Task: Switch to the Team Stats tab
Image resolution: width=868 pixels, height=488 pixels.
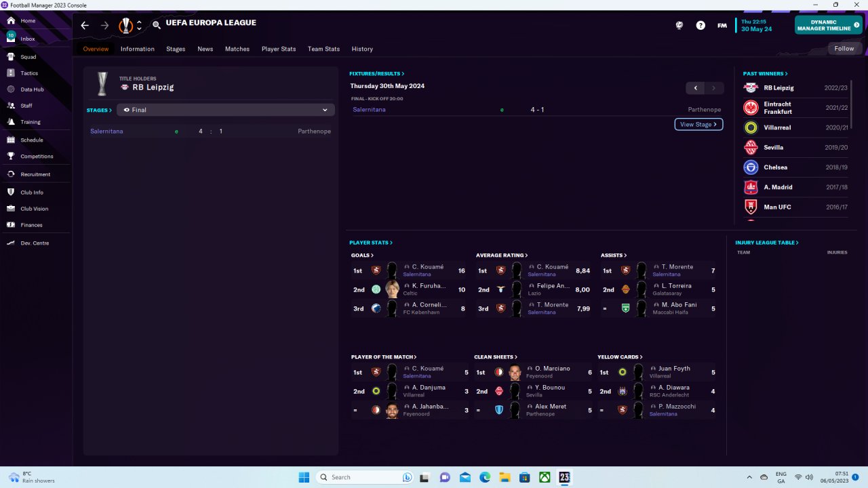Action: coord(323,49)
